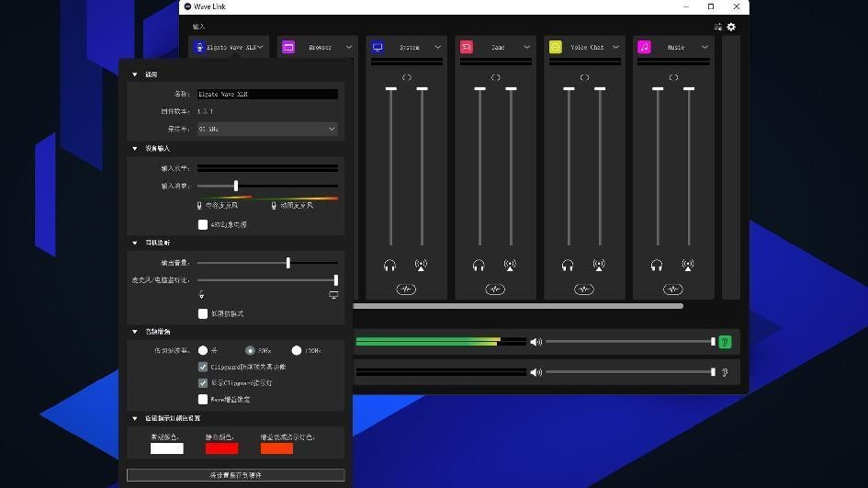This screenshot has height=488, width=868.
Task: Click the horizontal channel scrollbar
Action: coord(518,306)
